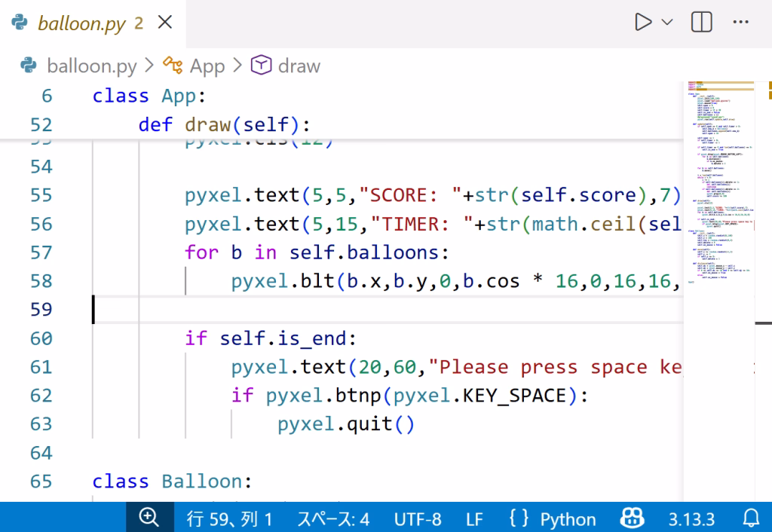The image size is (772, 532).
Task: Jump to code using the minimap
Action: pyautogui.click(x=720, y=188)
